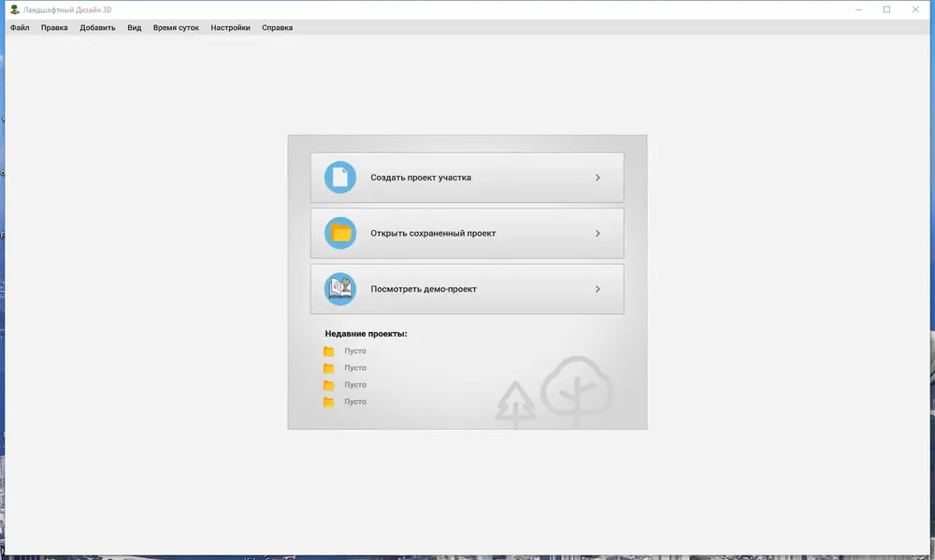The width and height of the screenshot is (935, 560).
Task: Click the third recent project folder icon
Action: coord(328,384)
